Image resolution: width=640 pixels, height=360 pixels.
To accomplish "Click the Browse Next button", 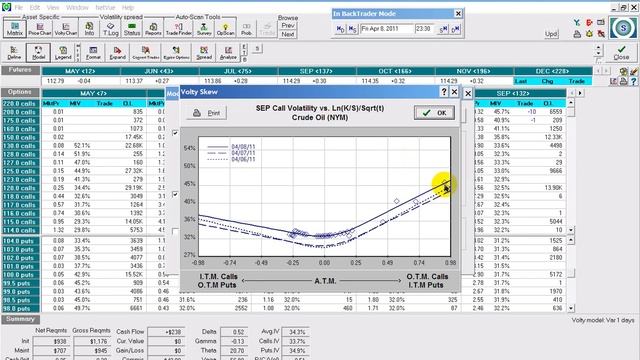I will [x=288, y=34].
